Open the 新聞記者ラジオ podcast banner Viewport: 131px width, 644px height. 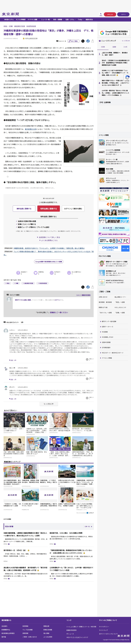pyautogui.click(x=114, y=220)
